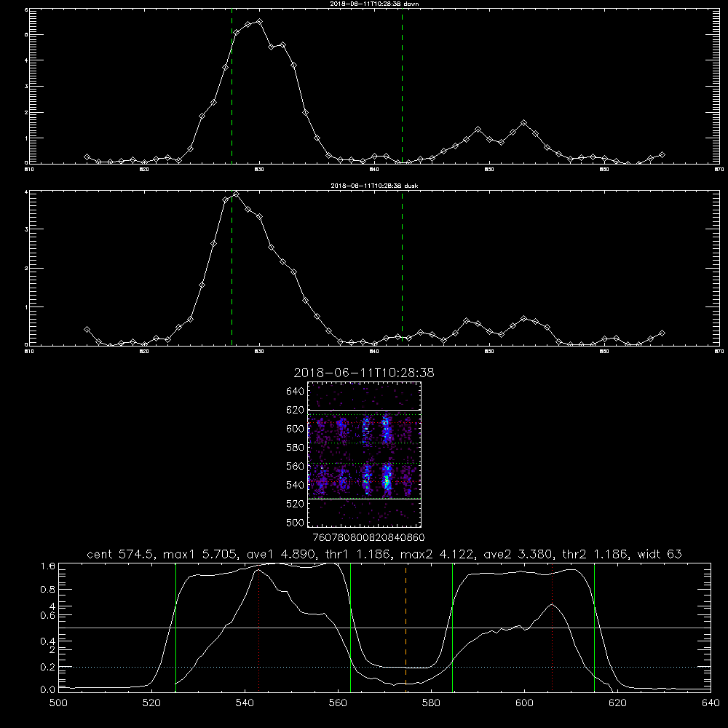
Task: Click the highest diamond marker in dawn plot
Action: tap(260, 21)
